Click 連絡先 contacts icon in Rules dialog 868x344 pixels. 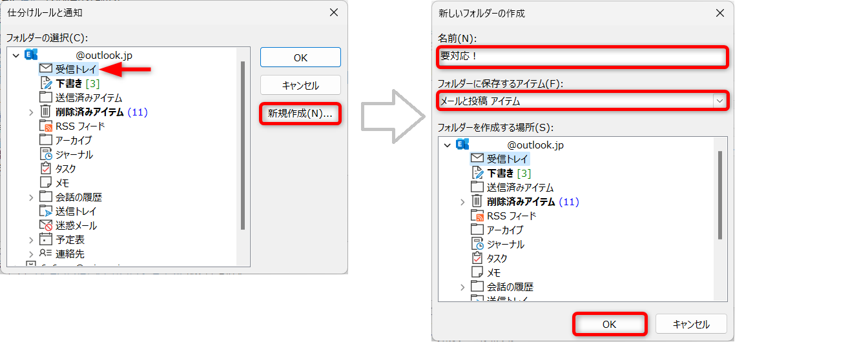click(45, 254)
